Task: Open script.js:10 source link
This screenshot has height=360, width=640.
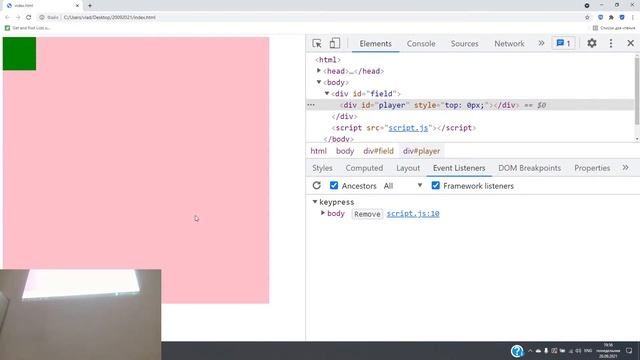Action: (x=413, y=213)
